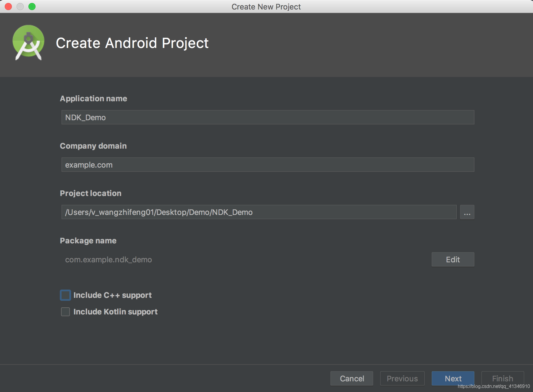This screenshot has height=392, width=533.
Task: Select the NDK_Demo application name field
Action: click(266, 117)
